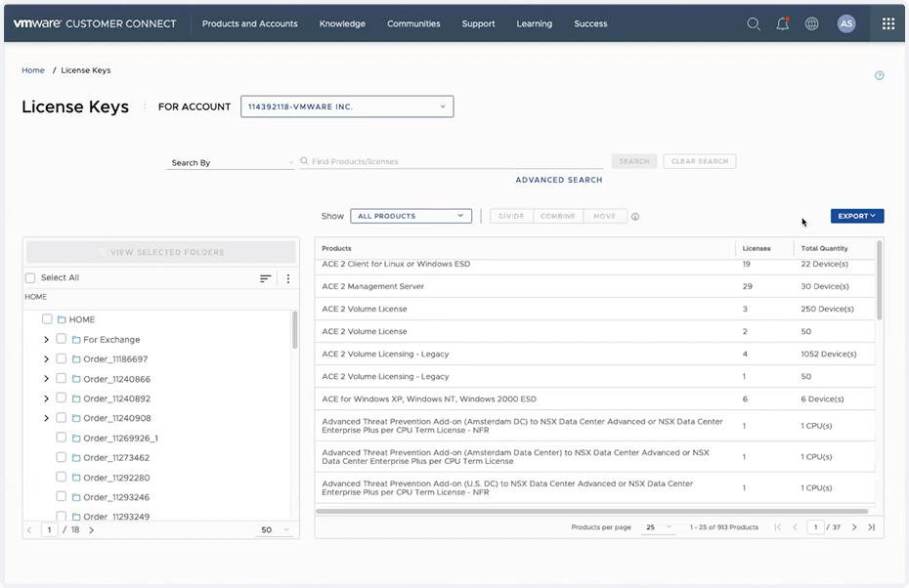This screenshot has height=588, width=909.
Task: Open Products and Accounts menu
Action: (250, 23)
